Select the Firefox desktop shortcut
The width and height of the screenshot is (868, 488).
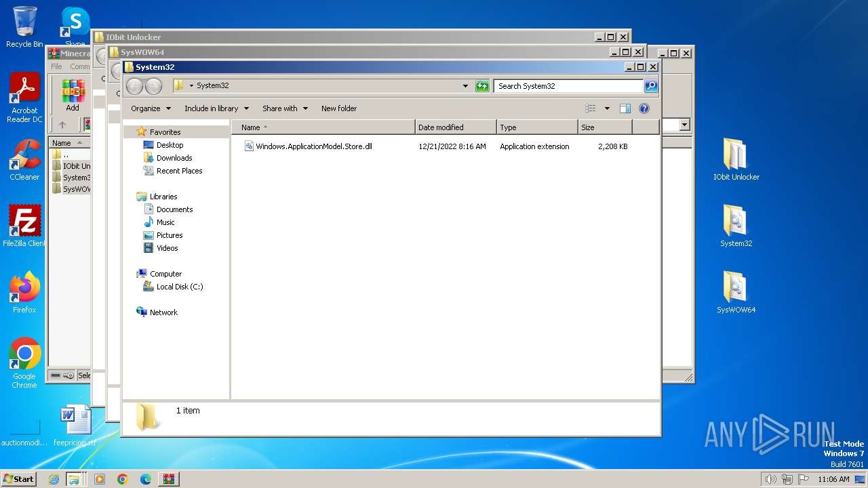[x=24, y=293]
